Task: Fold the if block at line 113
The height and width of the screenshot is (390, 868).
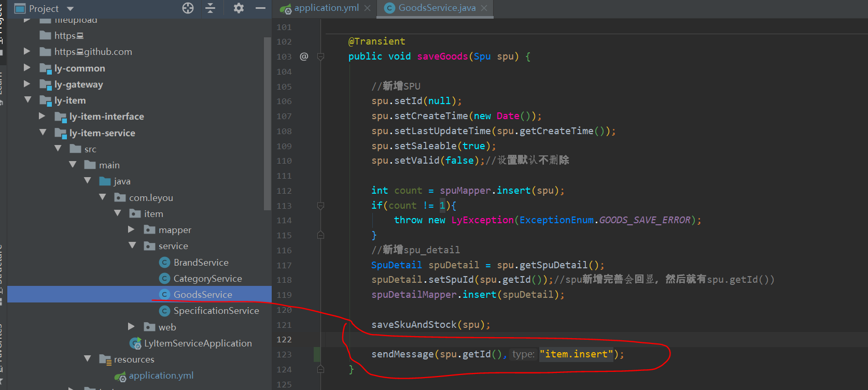Action: pos(320,206)
